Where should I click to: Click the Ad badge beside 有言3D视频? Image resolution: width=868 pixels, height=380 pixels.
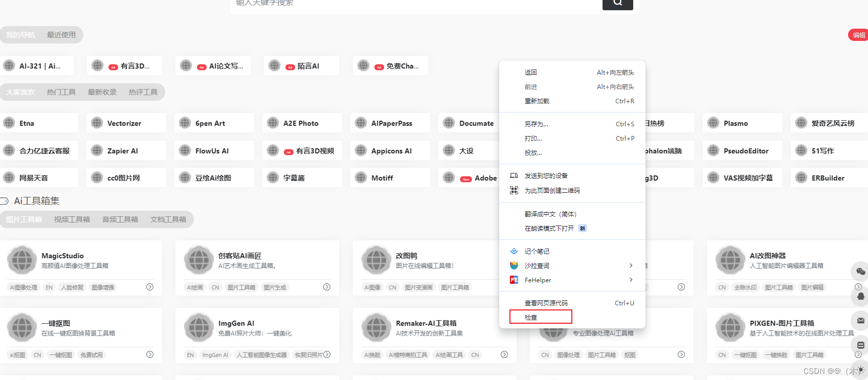(288, 152)
